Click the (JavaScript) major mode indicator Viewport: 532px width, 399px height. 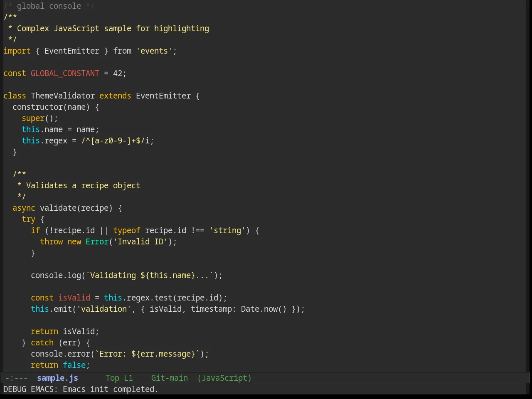224,378
